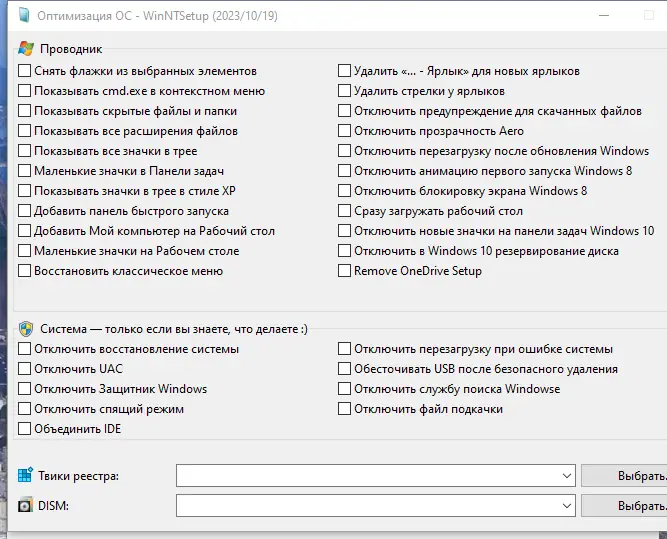Click the Windows flag Проводник icon
The width and height of the screenshot is (667, 539).
(x=26, y=48)
